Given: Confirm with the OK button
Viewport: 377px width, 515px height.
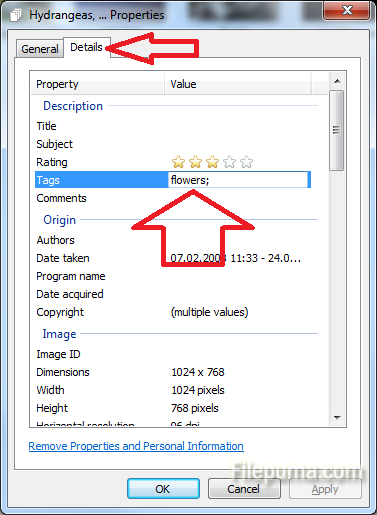Looking at the screenshot, I should [163, 489].
